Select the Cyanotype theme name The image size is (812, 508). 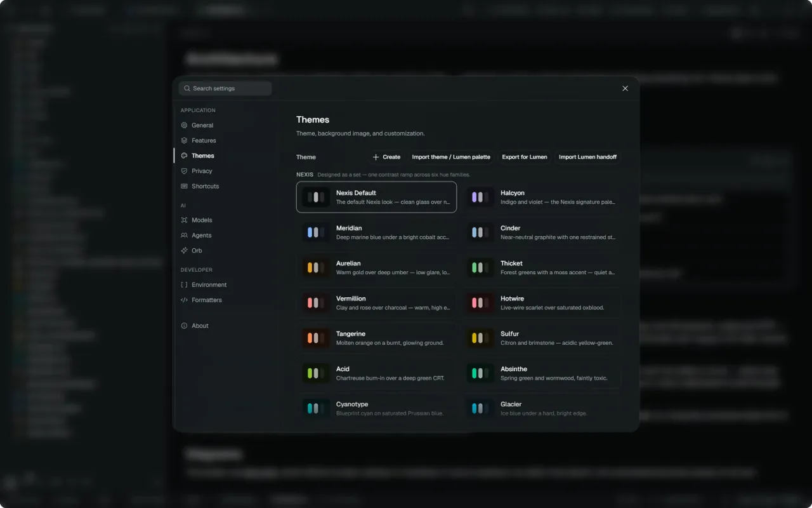point(352,404)
